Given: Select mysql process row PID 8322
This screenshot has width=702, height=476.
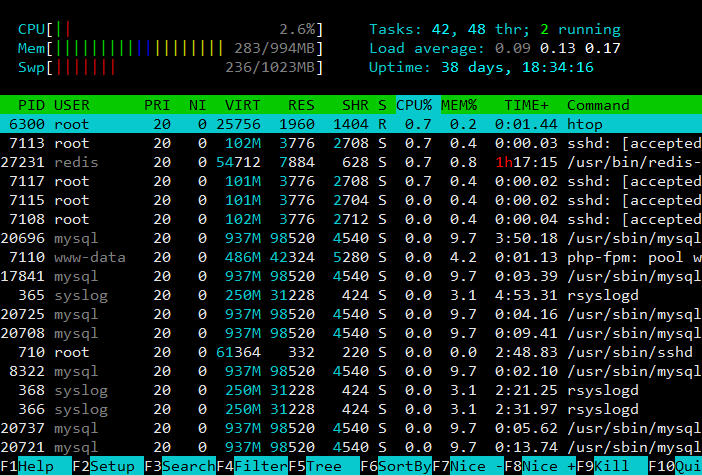Looking at the screenshot, I should [351, 372].
